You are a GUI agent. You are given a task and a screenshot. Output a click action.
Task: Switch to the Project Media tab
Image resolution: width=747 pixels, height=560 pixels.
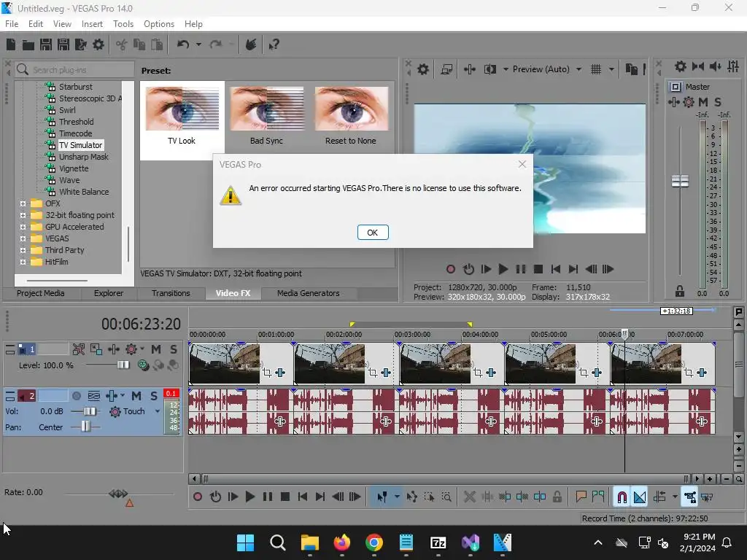tap(41, 293)
